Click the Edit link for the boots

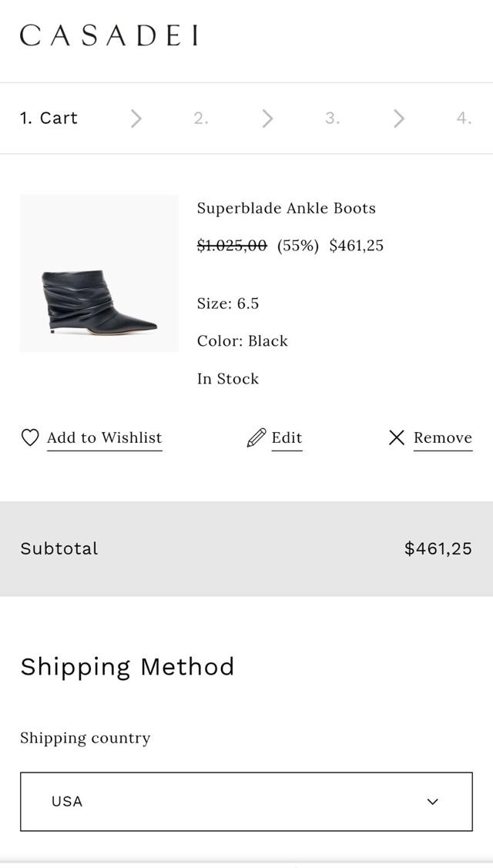[287, 437]
